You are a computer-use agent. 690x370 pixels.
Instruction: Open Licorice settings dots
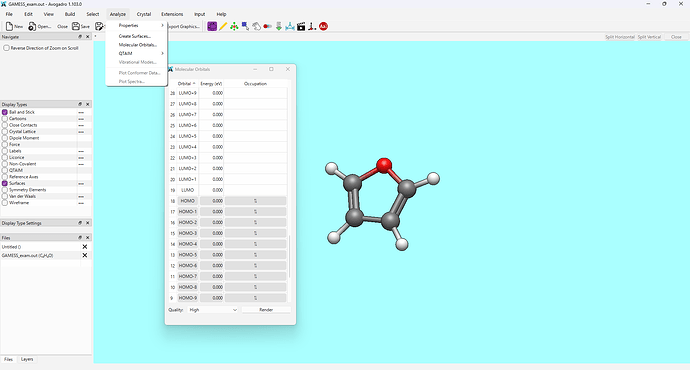81,158
